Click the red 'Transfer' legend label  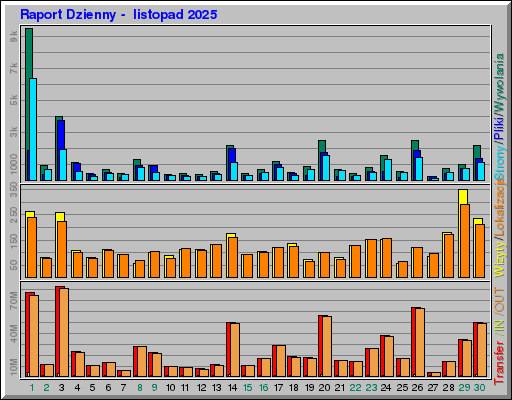click(500, 362)
